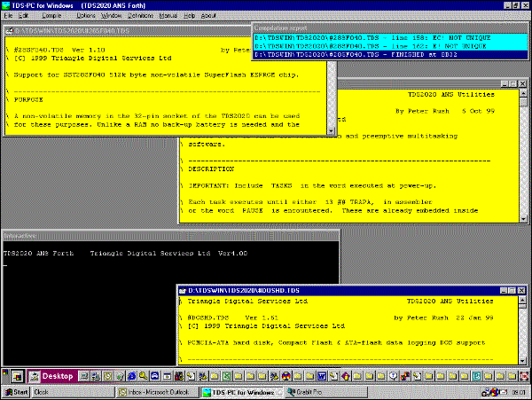This screenshot has width=532, height=400.
Task: Open the Recycle Bin toolbar icon
Action: (120, 376)
